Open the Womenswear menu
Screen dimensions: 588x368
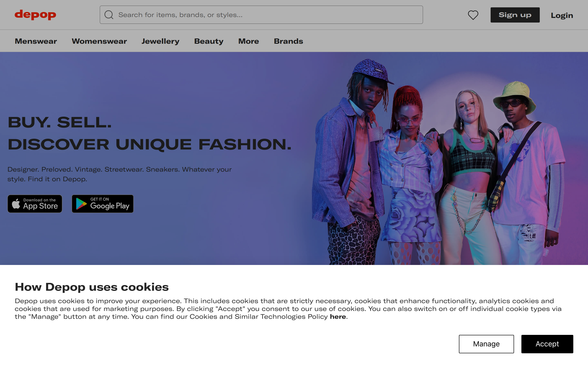click(x=99, y=41)
